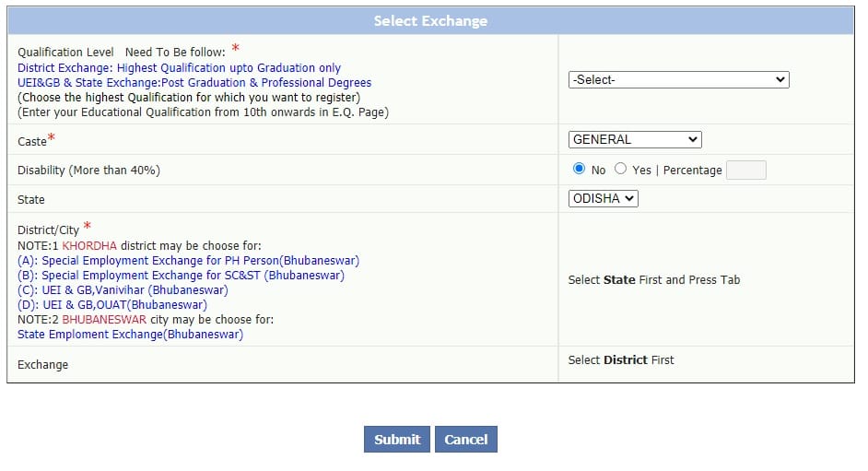Viewport: 868px width, 471px height.
Task: Click 'Select State First and Press Tab' message
Action: click(653, 280)
